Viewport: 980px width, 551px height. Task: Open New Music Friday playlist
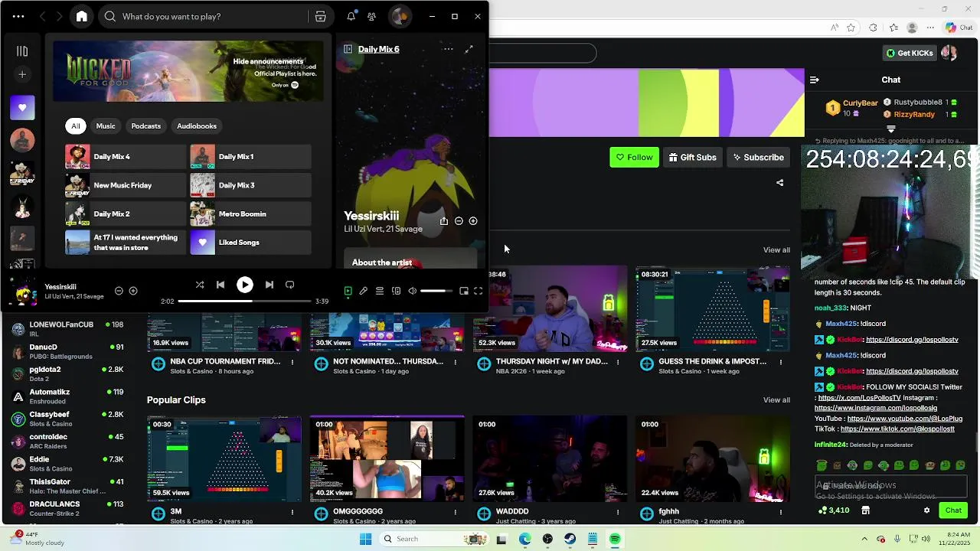coord(126,185)
